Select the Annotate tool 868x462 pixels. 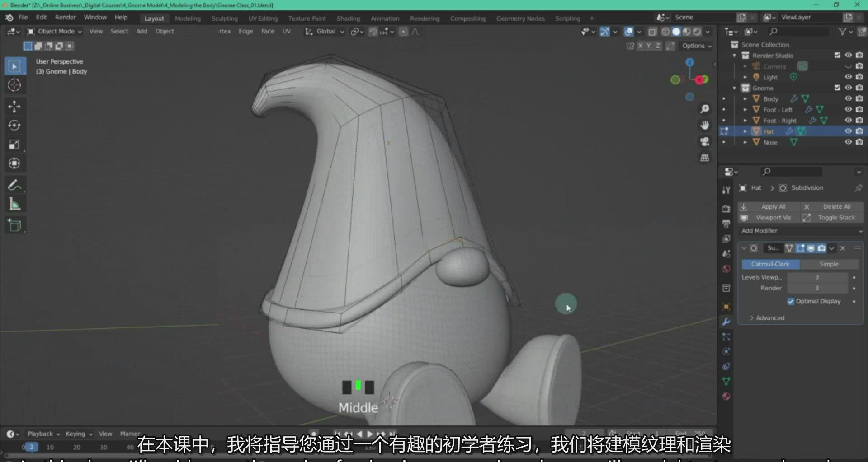[15, 185]
